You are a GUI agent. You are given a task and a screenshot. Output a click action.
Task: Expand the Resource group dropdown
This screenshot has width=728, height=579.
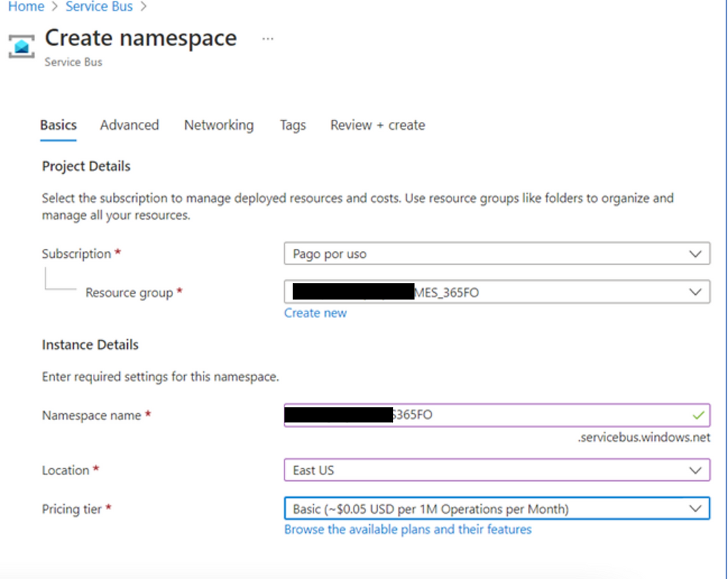tap(497, 292)
